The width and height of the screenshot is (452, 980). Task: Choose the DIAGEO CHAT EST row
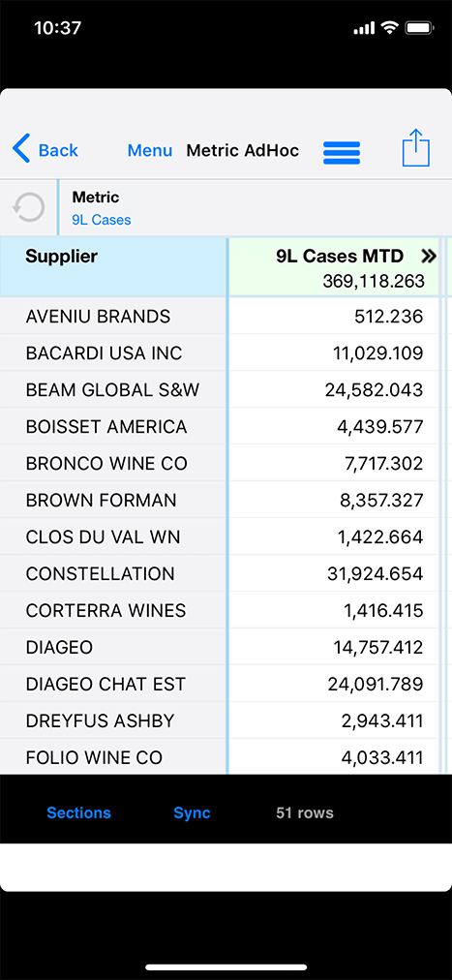point(226,684)
